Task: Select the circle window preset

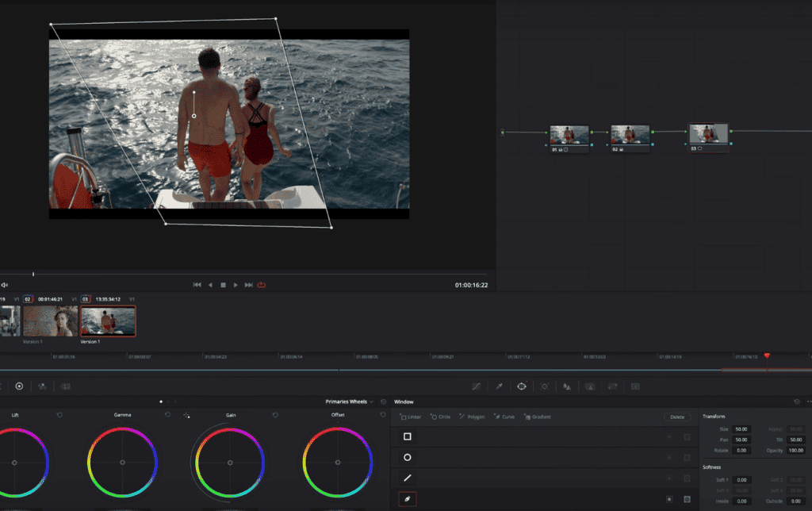Action: click(x=408, y=458)
